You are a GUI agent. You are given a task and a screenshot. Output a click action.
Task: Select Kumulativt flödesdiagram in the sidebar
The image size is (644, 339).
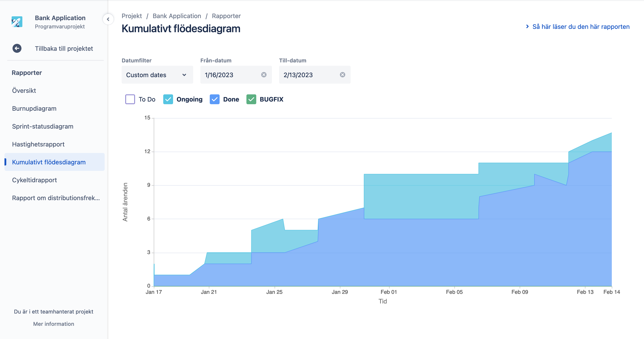pos(55,162)
